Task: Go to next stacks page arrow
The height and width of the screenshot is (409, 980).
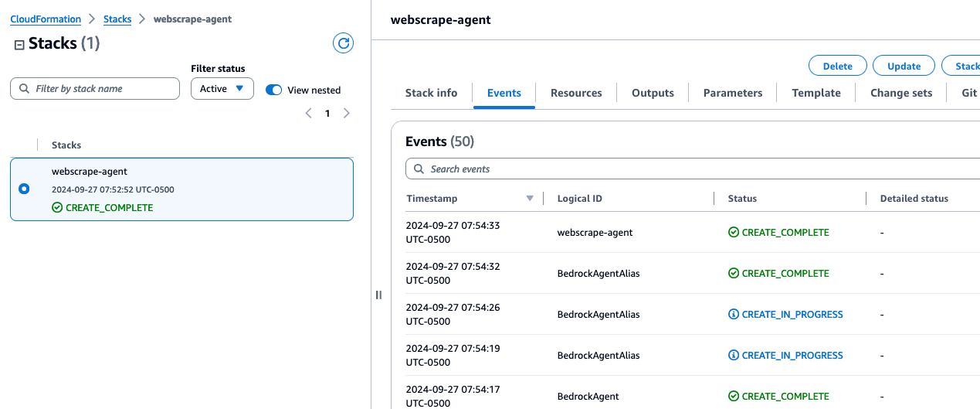Action: click(x=346, y=114)
